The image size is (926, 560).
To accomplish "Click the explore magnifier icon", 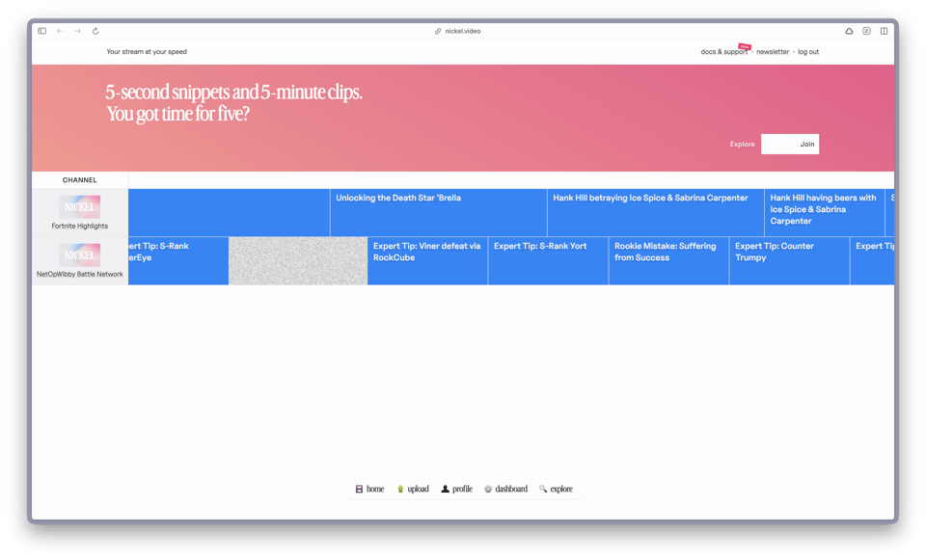I will point(543,489).
